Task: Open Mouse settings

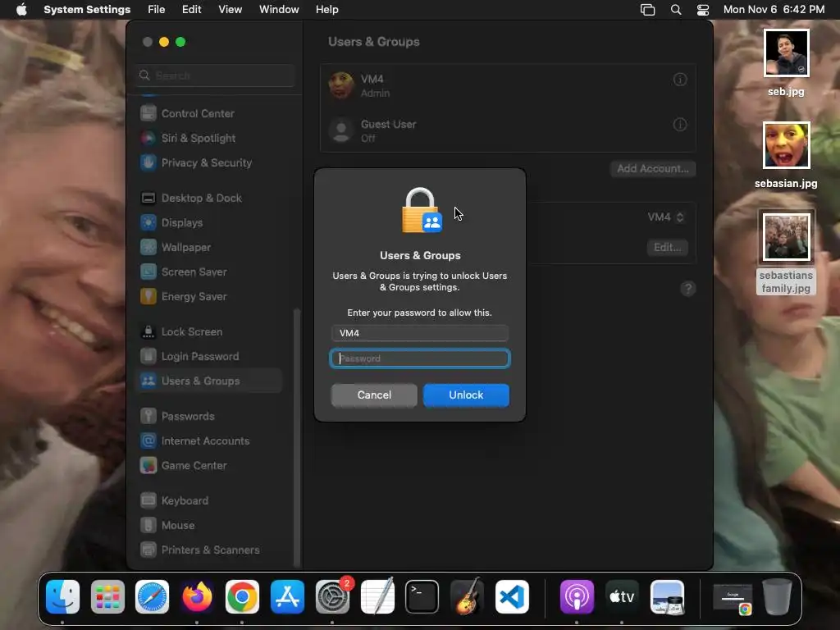Action: 209,526
